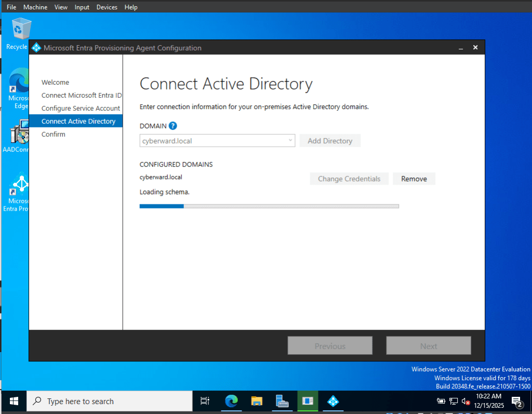Open the Machine menu
This screenshot has width=532, height=414.
pyautogui.click(x=35, y=7)
